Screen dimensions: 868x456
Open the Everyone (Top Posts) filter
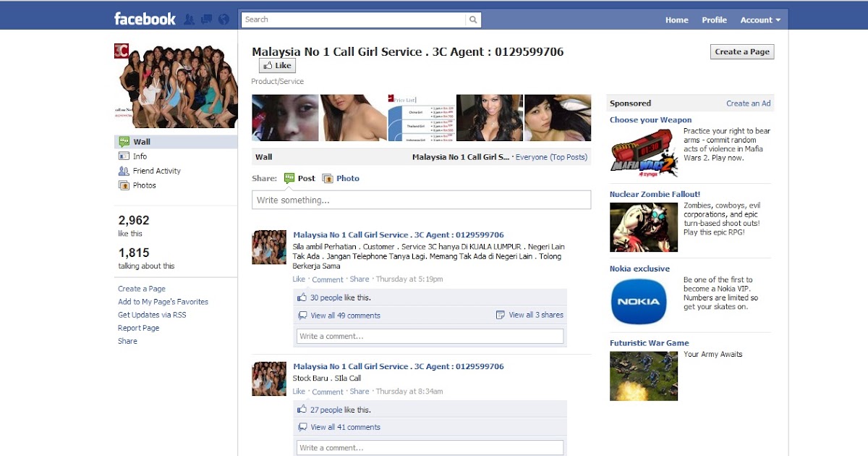[551, 157]
